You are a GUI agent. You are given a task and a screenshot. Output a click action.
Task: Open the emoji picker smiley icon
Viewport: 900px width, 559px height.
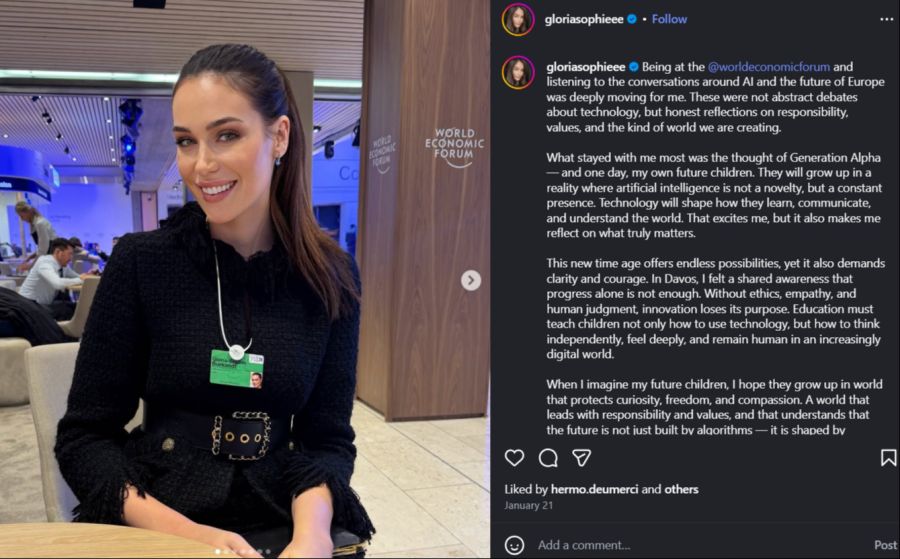[x=514, y=545]
